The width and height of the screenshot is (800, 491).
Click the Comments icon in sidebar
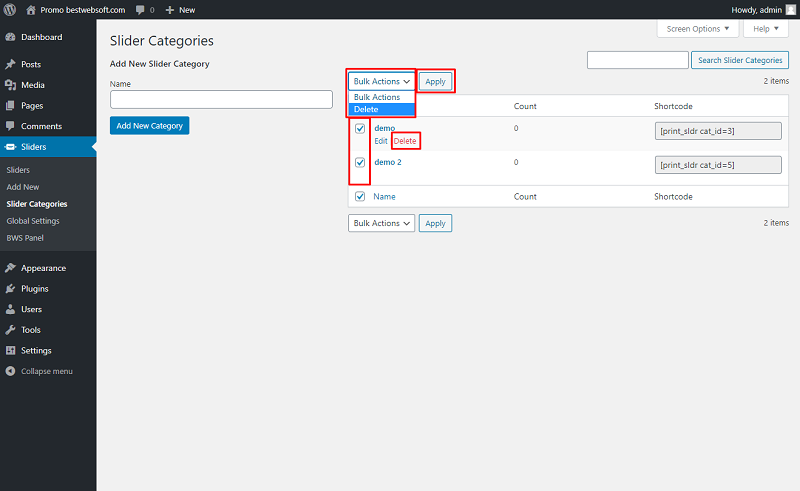(x=10, y=126)
